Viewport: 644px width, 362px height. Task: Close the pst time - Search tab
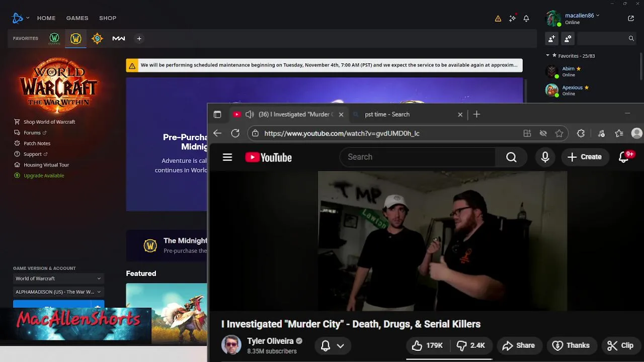tap(460, 115)
